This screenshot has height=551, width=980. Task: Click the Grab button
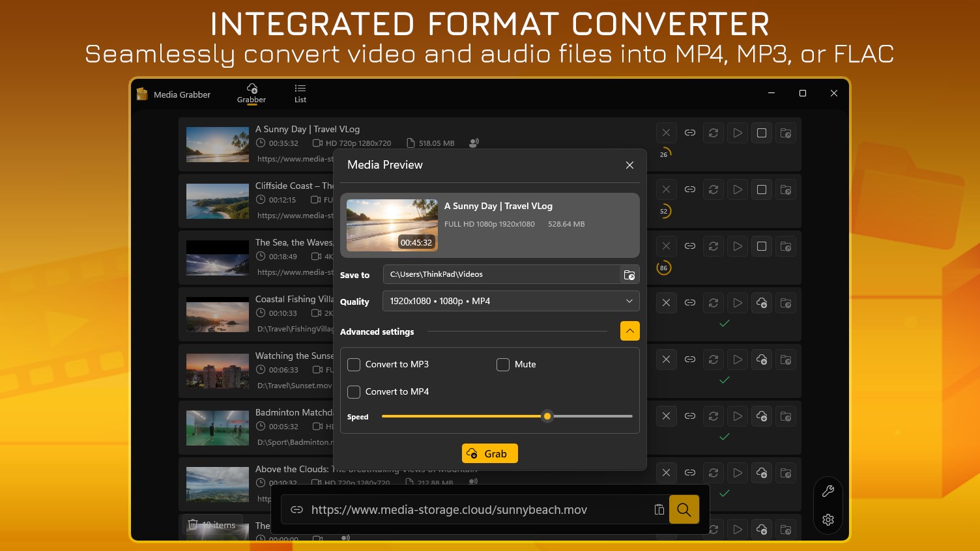(x=490, y=453)
